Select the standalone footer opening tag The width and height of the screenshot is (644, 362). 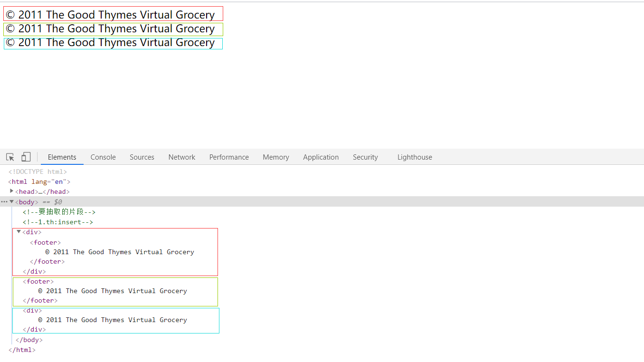[38, 281]
